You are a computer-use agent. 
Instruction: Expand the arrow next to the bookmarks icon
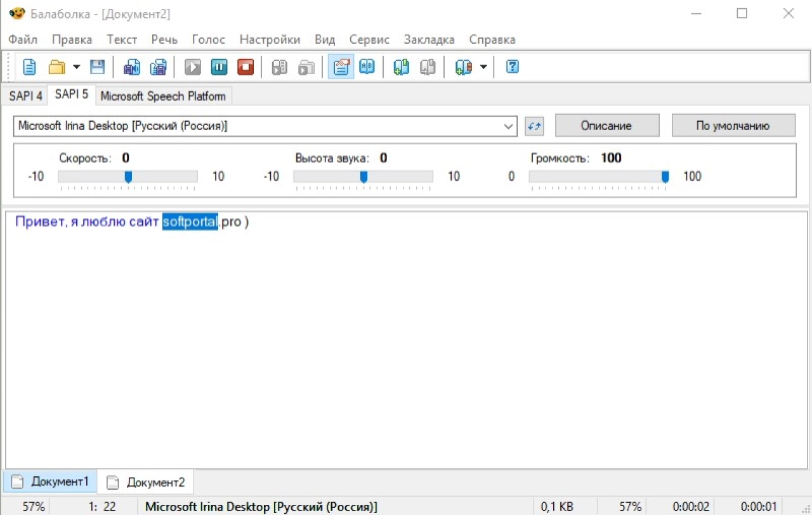coord(483,67)
